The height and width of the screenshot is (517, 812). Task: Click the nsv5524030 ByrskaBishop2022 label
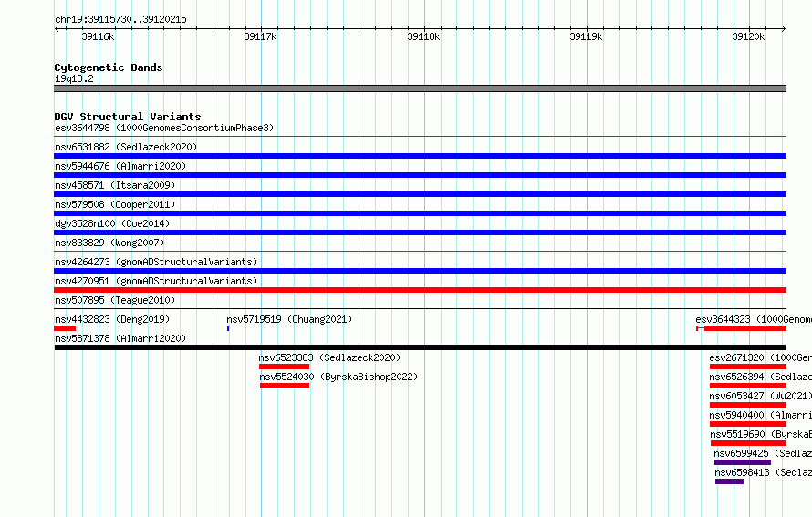(338, 377)
